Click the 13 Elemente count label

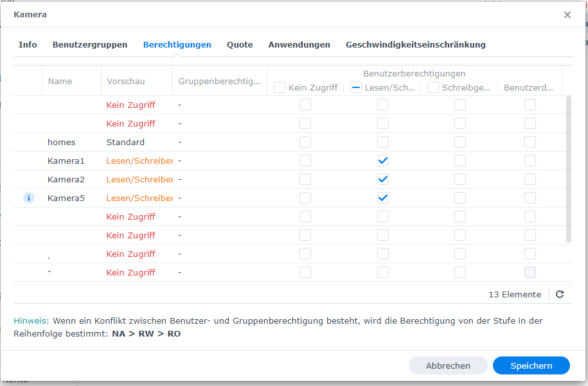(515, 295)
